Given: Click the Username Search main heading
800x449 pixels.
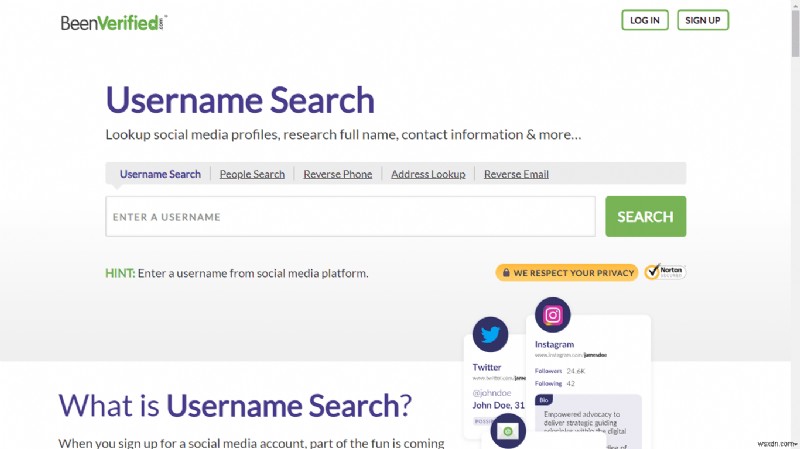Looking at the screenshot, I should (x=240, y=100).
